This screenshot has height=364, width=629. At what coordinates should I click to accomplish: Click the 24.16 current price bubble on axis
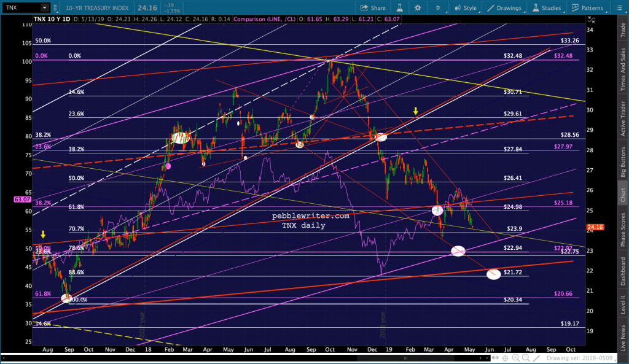[x=595, y=227]
